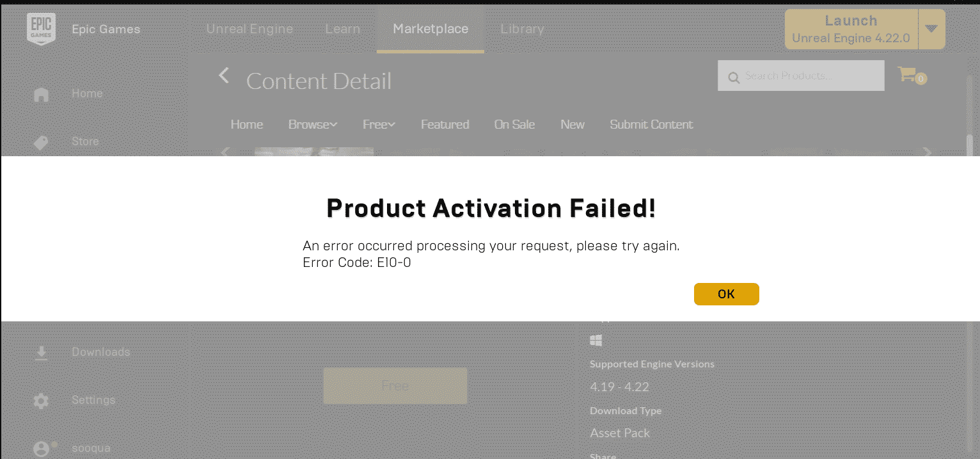The height and width of the screenshot is (459, 980).
Task: Click the sooqua user profile icon
Action: click(x=41, y=449)
